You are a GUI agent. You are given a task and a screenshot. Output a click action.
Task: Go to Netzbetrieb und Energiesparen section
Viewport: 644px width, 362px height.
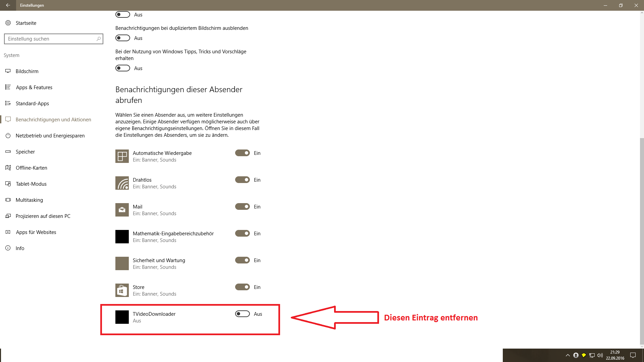(x=50, y=136)
